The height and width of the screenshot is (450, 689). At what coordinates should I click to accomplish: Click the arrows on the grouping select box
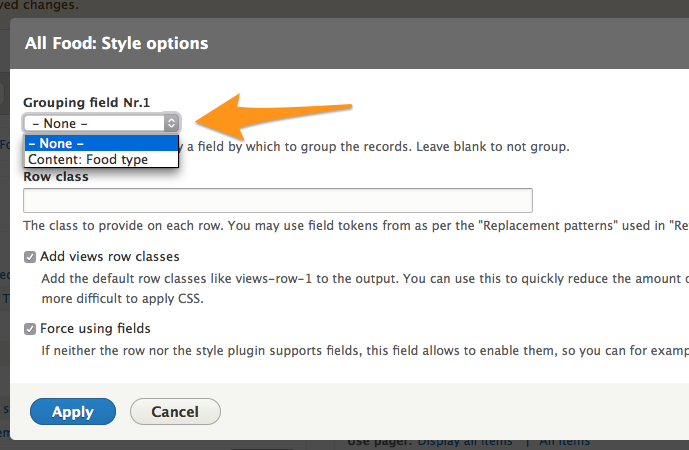pos(171,123)
